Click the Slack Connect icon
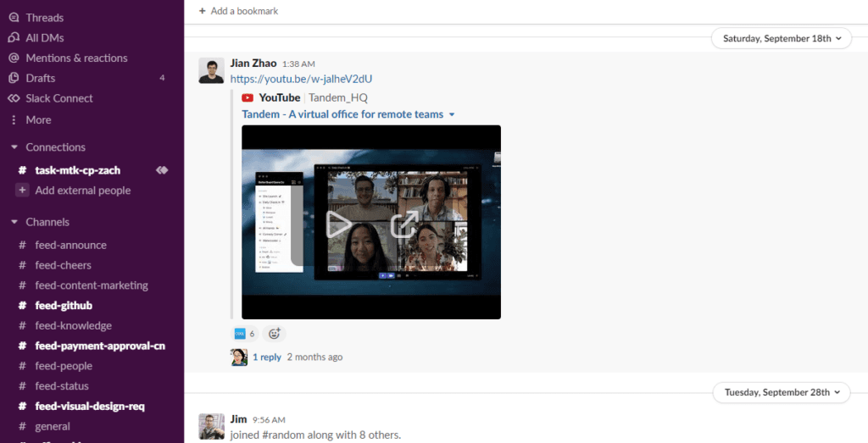Viewport: 868px width, 443px height. (x=14, y=98)
